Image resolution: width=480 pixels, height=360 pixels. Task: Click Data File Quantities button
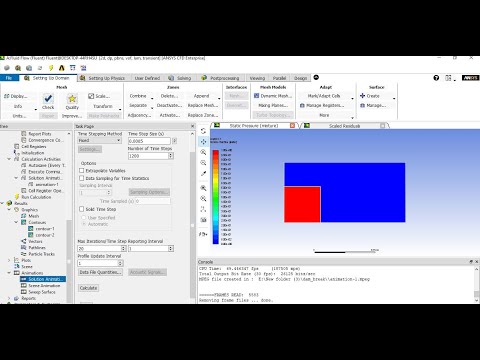(x=100, y=272)
